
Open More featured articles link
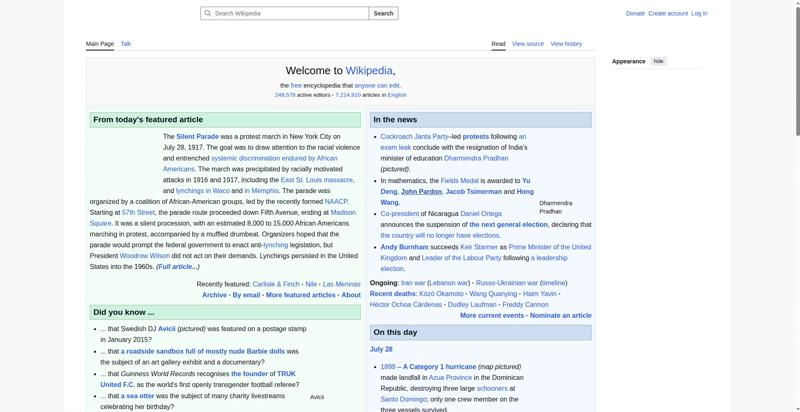301,295
